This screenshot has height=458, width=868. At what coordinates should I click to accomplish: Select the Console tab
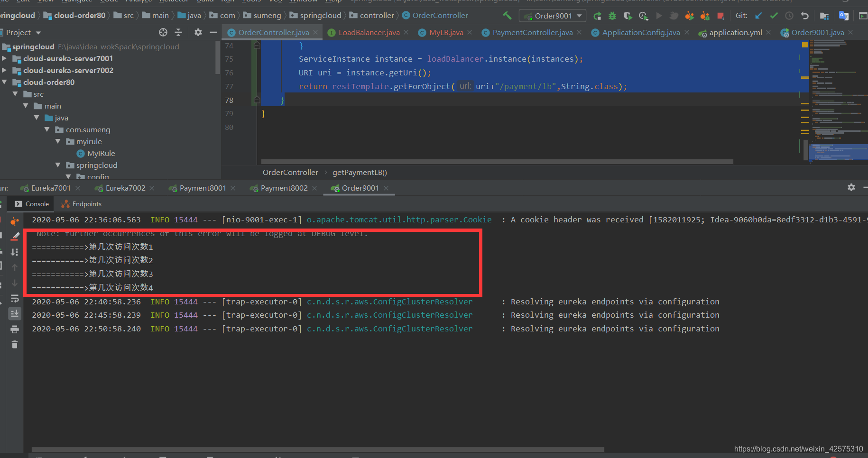[32, 204]
